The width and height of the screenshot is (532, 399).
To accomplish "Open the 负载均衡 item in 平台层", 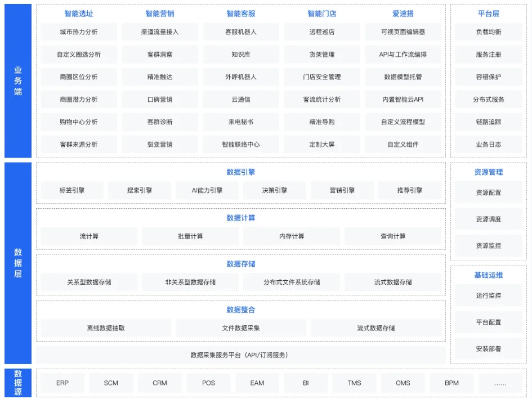I will click(x=489, y=32).
